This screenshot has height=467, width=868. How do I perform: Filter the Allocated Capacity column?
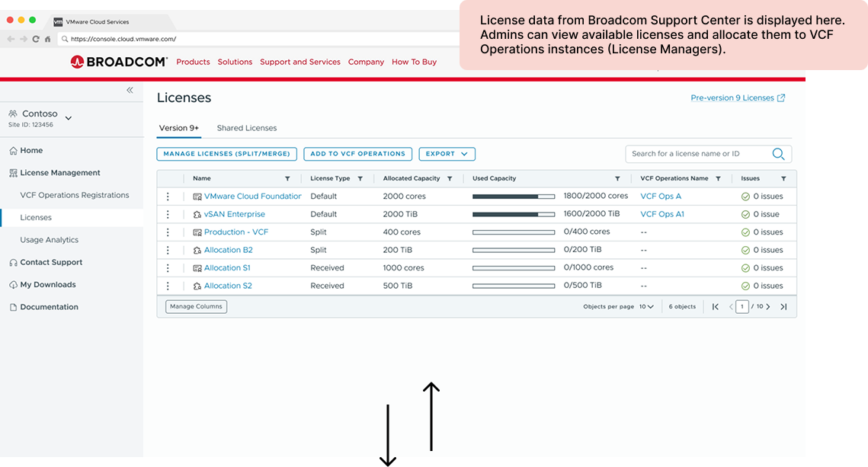coord(450,179)
